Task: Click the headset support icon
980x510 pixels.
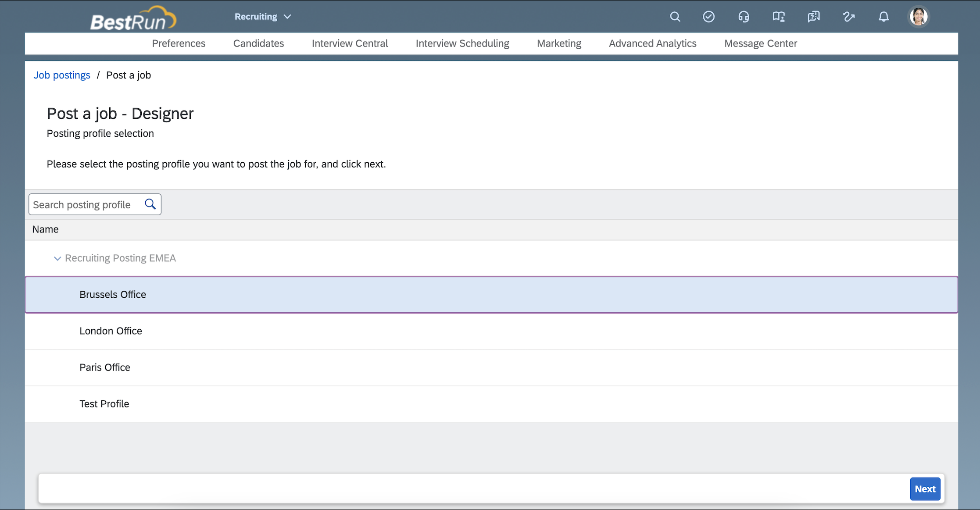Action: (744, 17)
